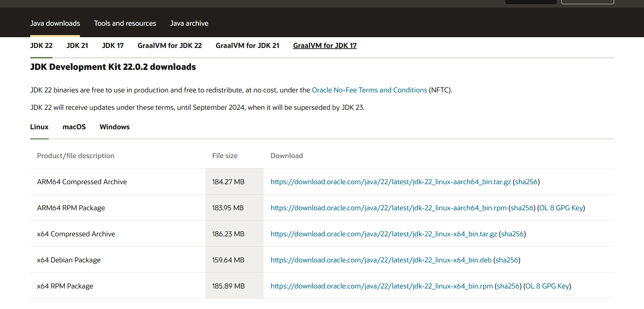Select the Linux platform tab
Screen dimensions: 644x309
[x=39, y=127]
